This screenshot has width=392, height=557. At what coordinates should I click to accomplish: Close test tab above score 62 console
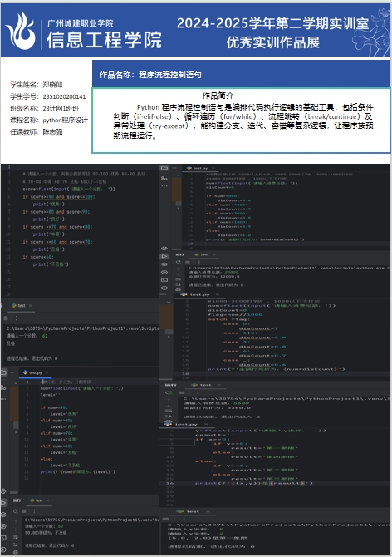coord(30,305)
